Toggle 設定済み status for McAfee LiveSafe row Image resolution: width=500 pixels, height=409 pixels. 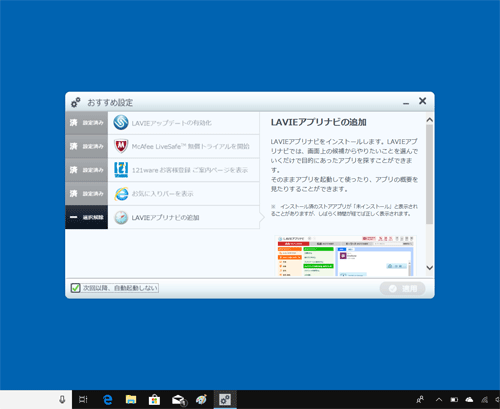87,146
